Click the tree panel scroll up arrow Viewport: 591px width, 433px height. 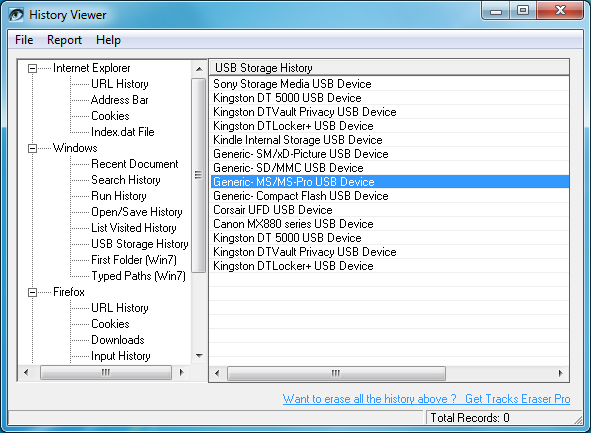point(199,69)
